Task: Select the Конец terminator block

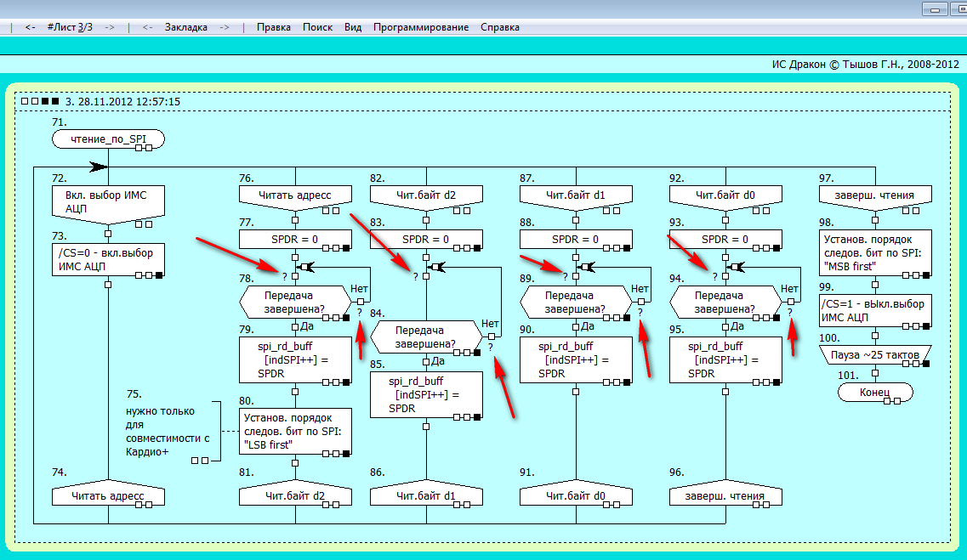Action: point(875,392)
